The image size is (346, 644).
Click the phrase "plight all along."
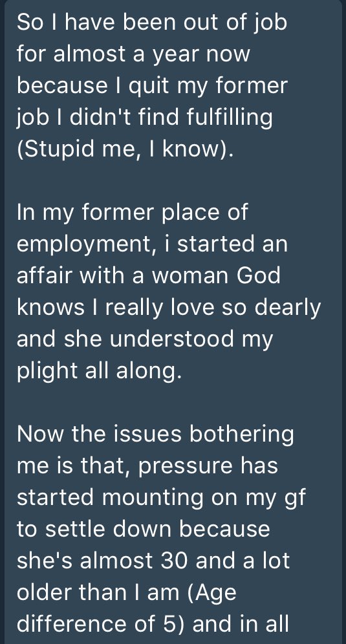pyautogui.click(x=99, y=372)
